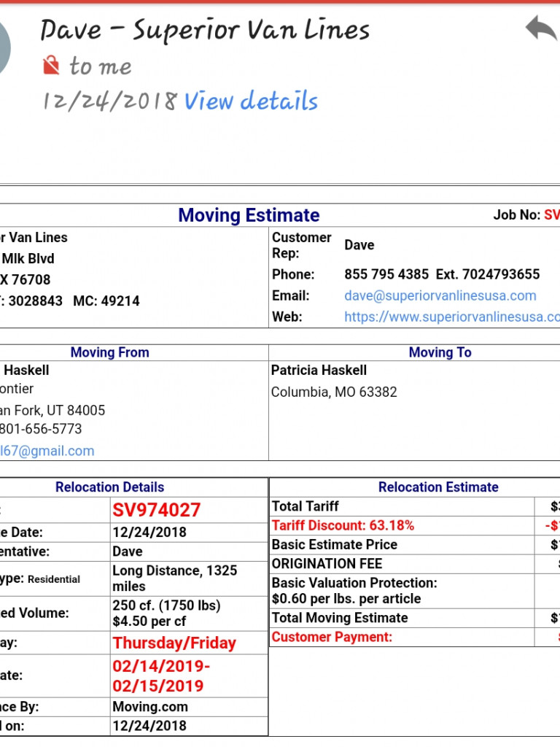The width and height of the screenshot is (560, 747).
Task: Select 250 cf. (1750 lbs) volume cell
Action: tap(189, 614)
